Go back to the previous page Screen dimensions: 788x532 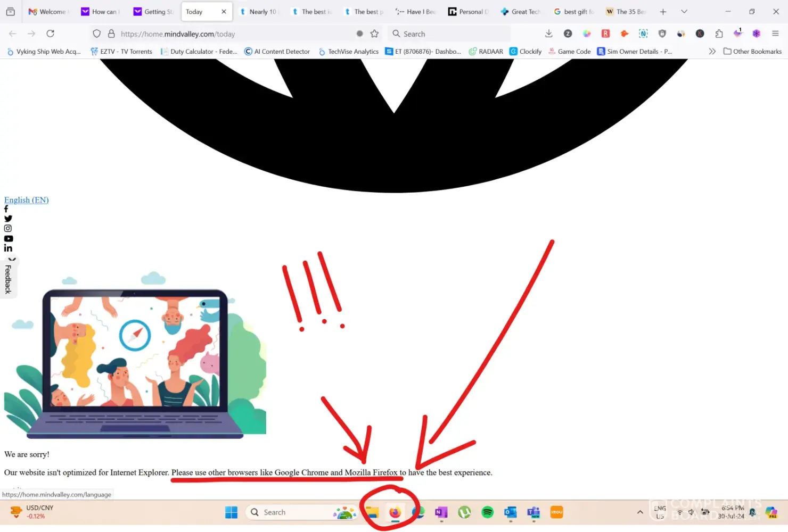pos(13,34)
